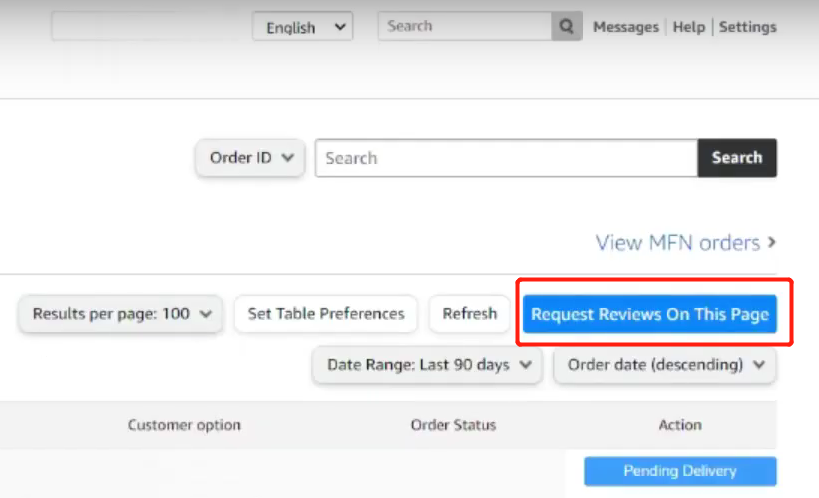The width and height of the screenshot is (819, 498).
Task: Change sort via Order date (descending) dropdown
Action: [664, 365]
